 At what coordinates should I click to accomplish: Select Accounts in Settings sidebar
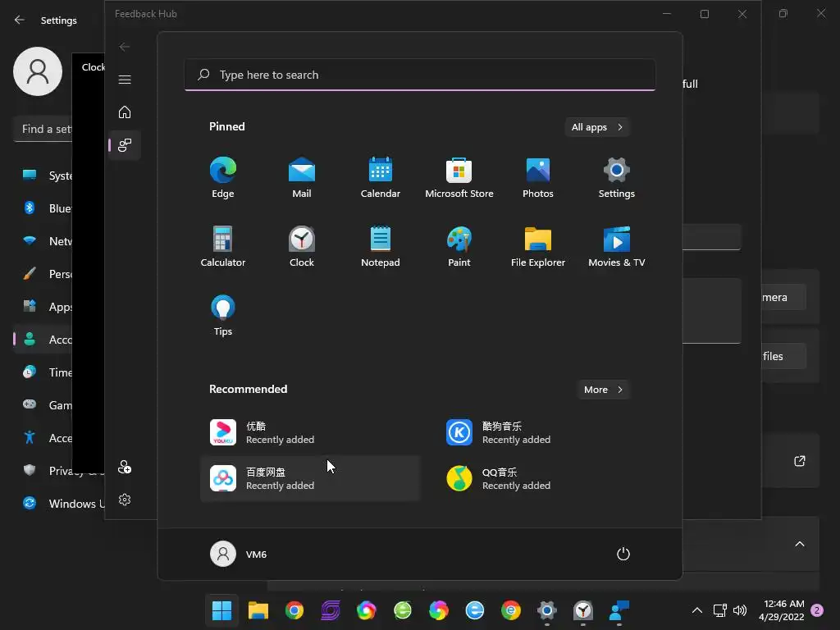point(43,340)
